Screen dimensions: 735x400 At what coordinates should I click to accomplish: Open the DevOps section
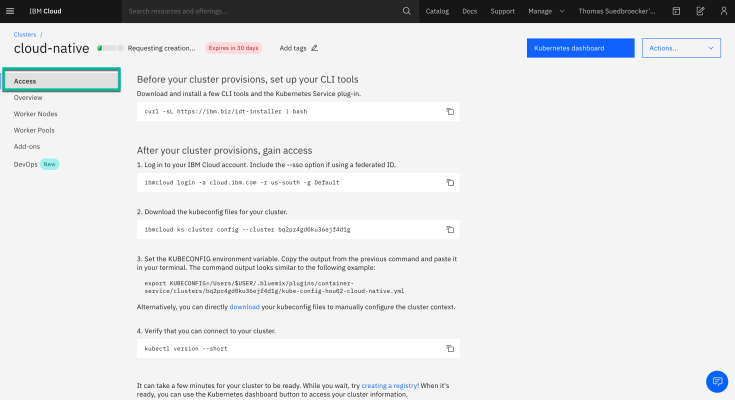[25, 164]
